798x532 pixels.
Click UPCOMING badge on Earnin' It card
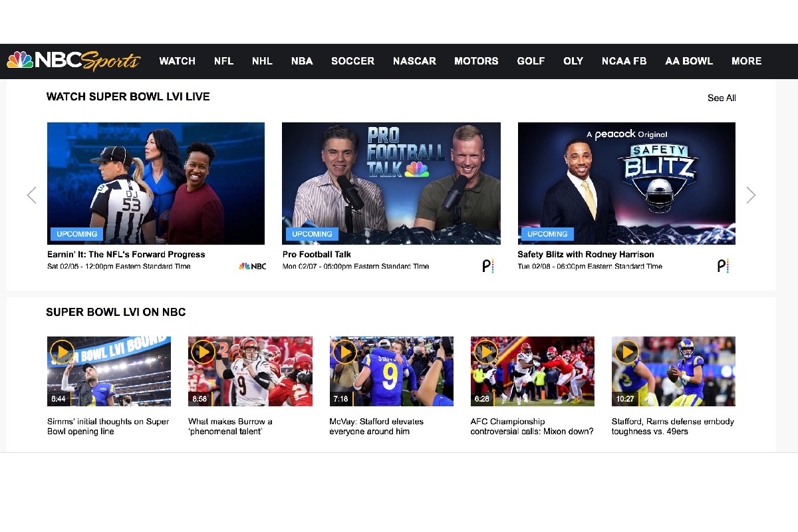pos(77,234)
